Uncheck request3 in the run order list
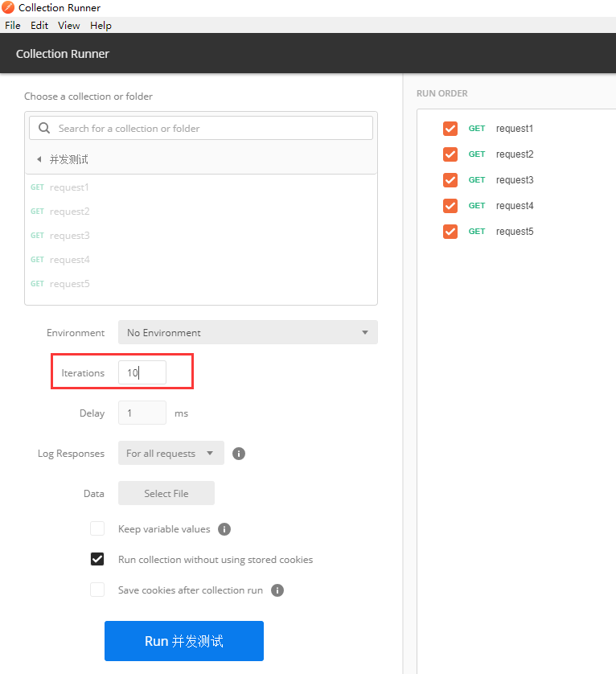The height and width of the screenshot is (674, 616). [450, 180]
